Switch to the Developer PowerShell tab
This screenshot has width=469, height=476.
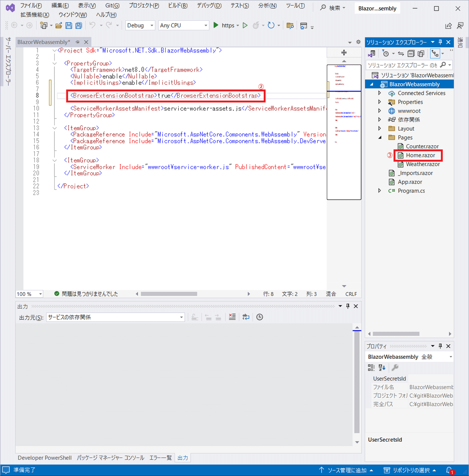(45, 458)
